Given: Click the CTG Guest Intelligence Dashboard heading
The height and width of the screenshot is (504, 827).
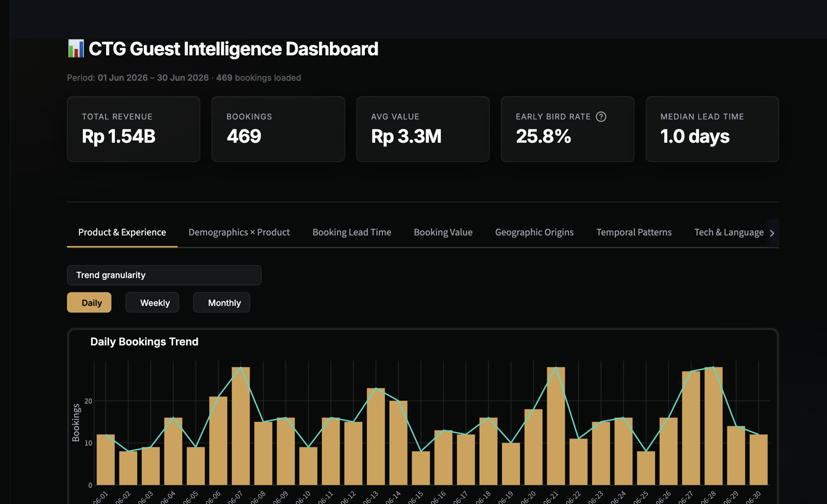Looking at the screenshot, I should (233, 49).
